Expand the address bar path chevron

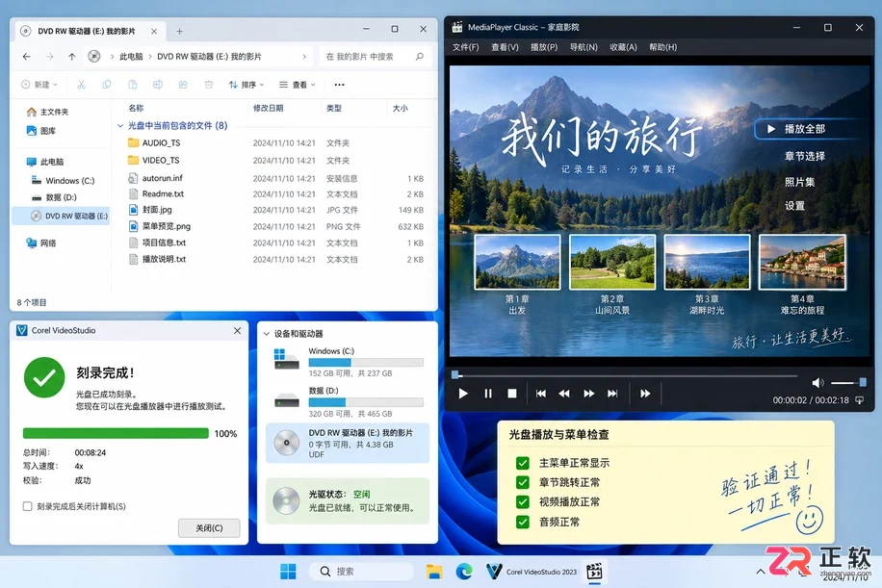(x=304, y=56)
